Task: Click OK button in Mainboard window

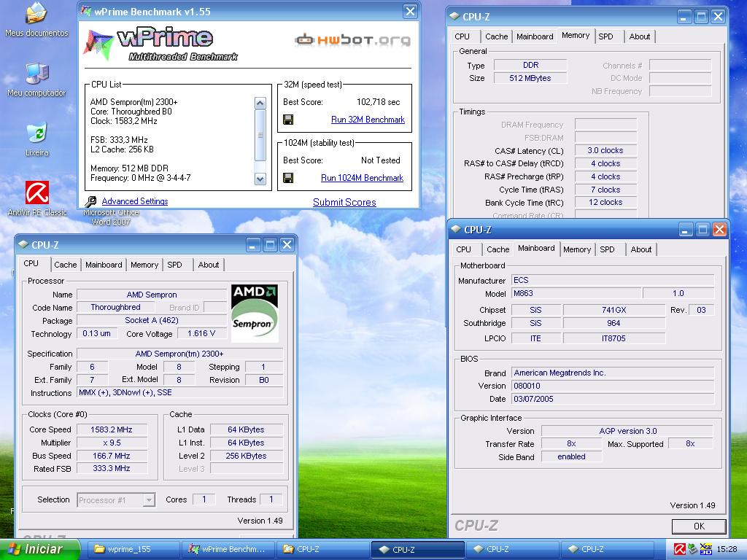Action: [699, 526]
